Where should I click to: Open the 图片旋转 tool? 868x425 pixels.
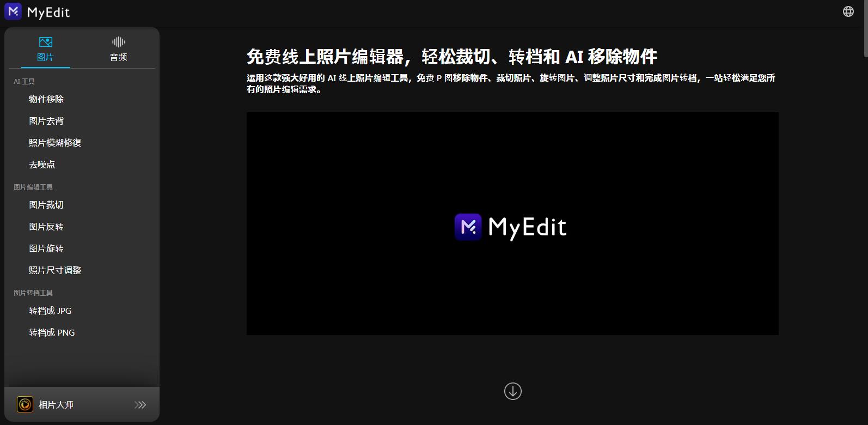point(46,248)
